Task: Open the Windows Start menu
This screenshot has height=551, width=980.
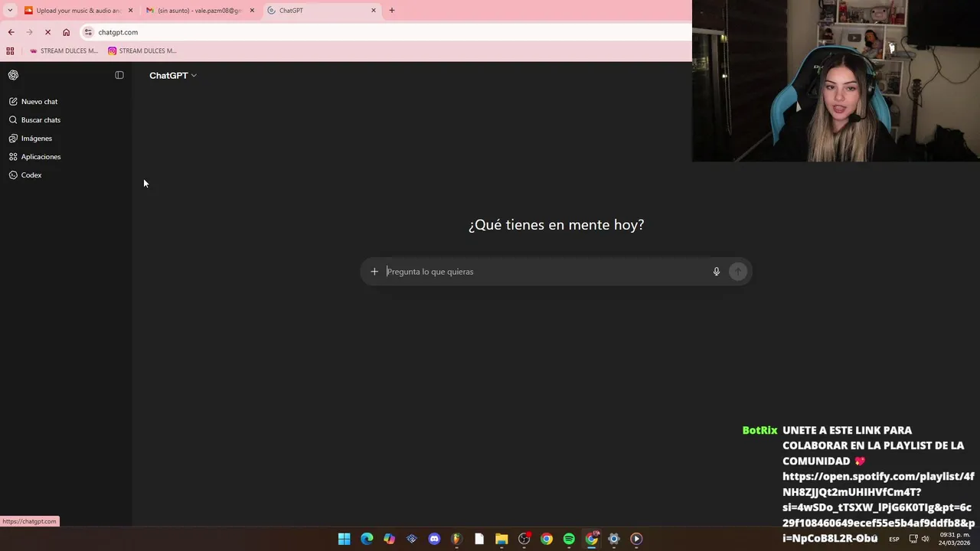Action: click(345, 539)
